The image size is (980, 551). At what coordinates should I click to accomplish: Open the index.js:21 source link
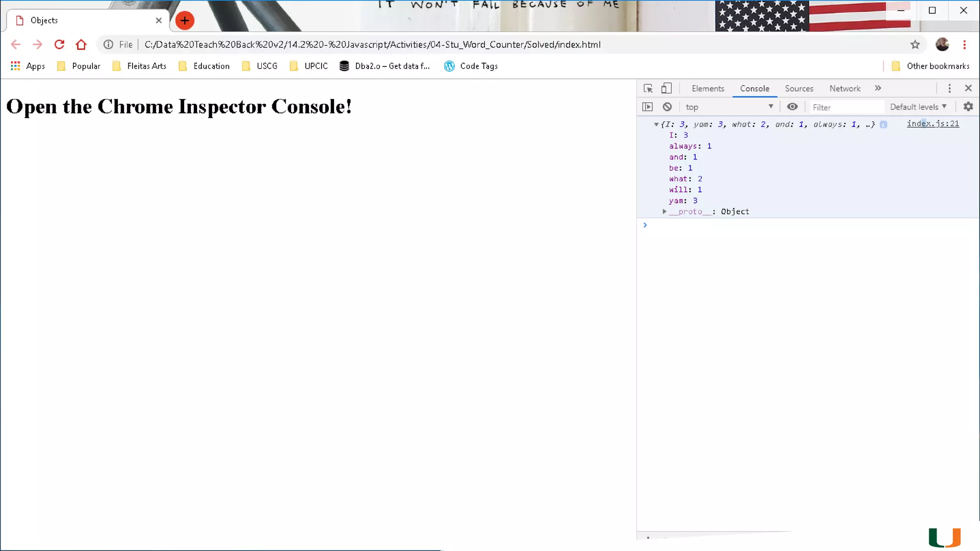(933, 123)
